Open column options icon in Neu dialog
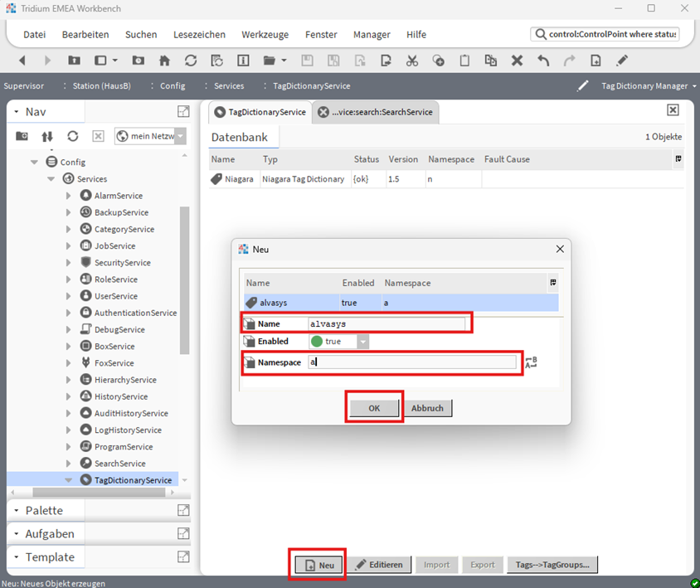This screenshot has height=588, width=700. 553,283
